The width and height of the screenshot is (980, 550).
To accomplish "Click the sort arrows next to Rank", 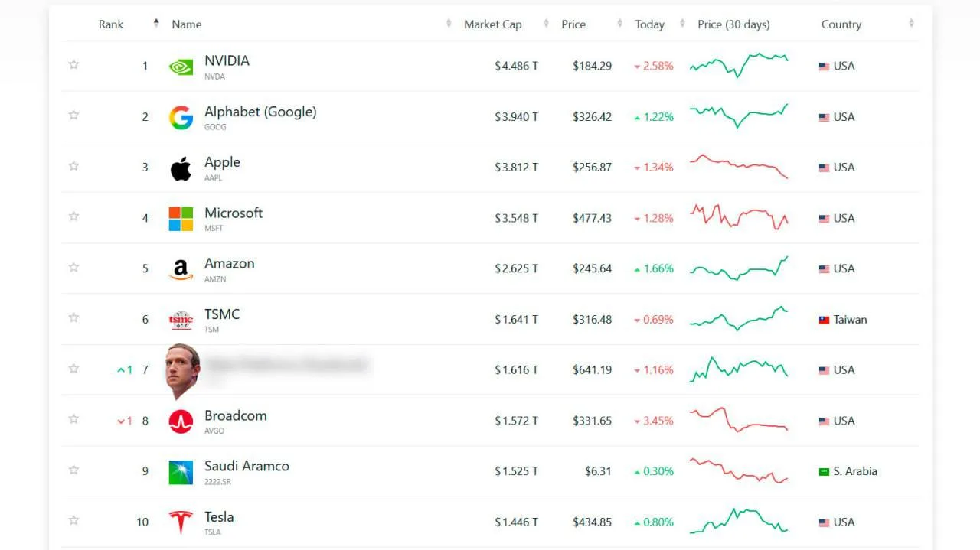I will click(156, 24).
